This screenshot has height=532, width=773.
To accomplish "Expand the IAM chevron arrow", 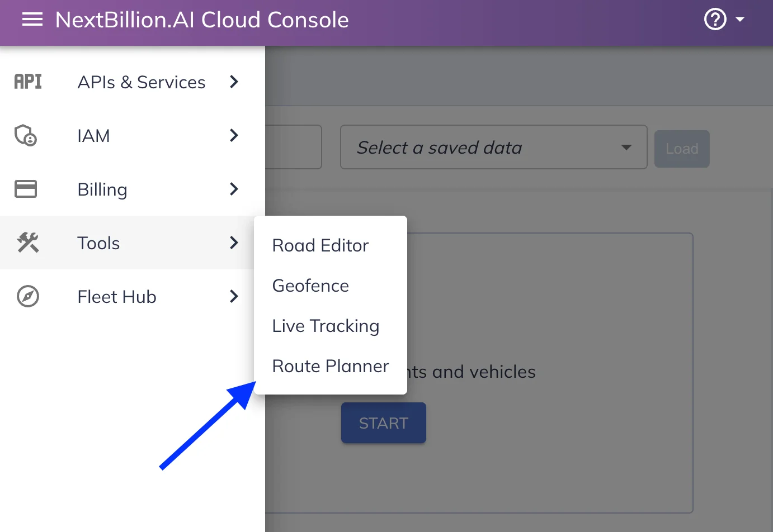I will [x=234, y=135].
